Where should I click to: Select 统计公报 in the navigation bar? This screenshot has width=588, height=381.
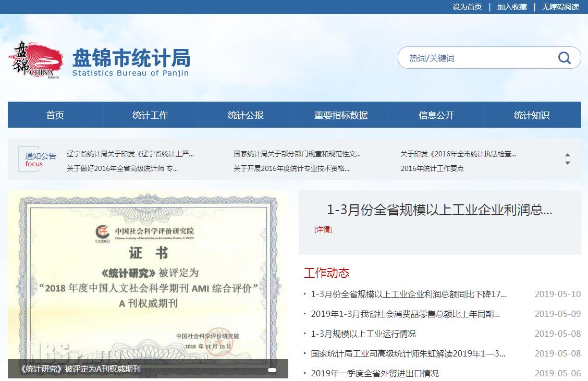[246, 115]
